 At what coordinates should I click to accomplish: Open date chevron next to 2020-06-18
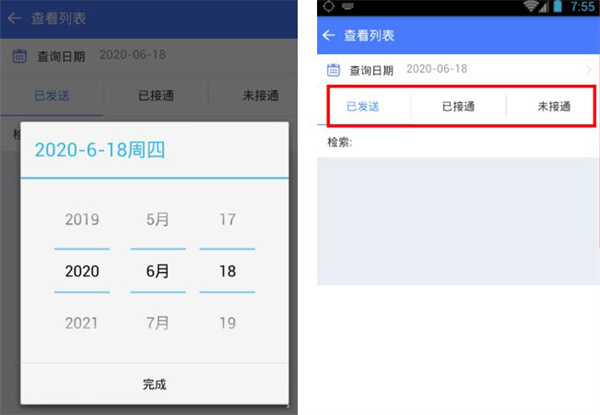[589, 70]
